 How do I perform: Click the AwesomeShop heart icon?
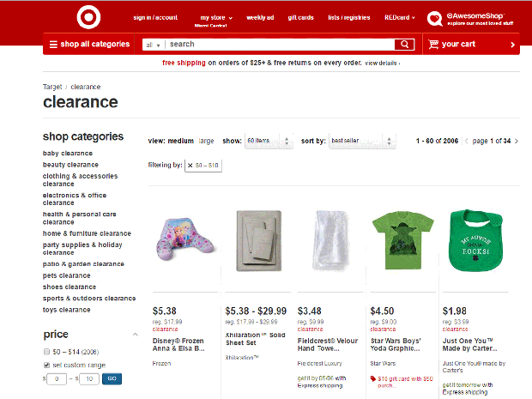click(x=435, y=18)
